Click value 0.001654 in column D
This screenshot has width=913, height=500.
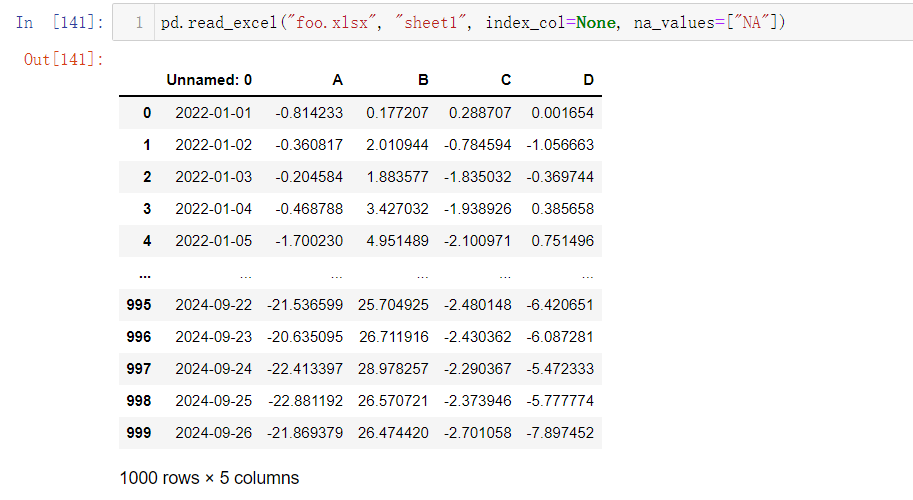click(562, 113)
